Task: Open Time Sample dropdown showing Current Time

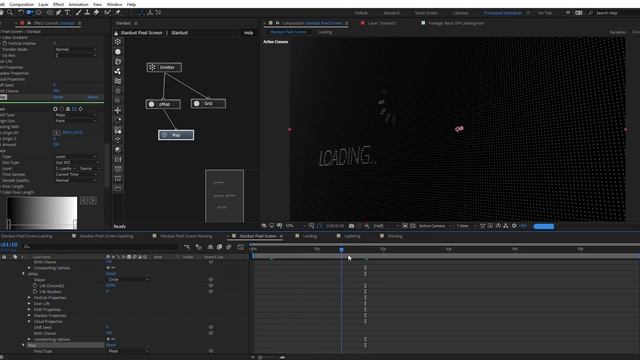Action: pos(76,174)
